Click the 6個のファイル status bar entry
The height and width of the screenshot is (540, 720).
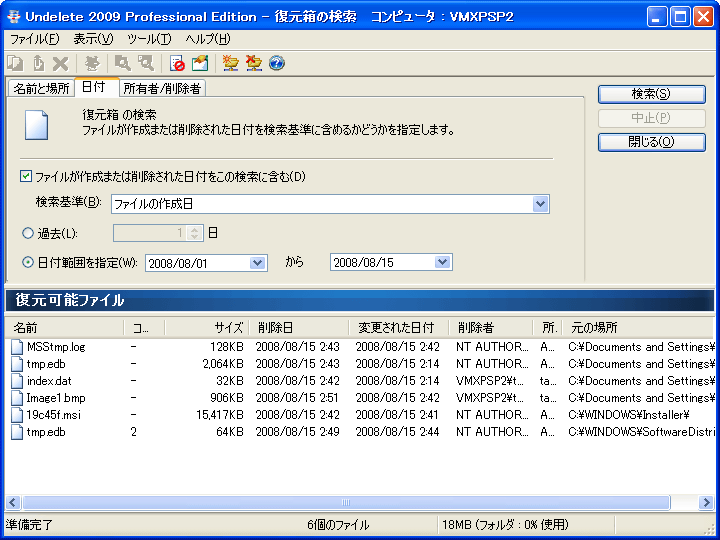pyautogui.click(x=338, y=524)
